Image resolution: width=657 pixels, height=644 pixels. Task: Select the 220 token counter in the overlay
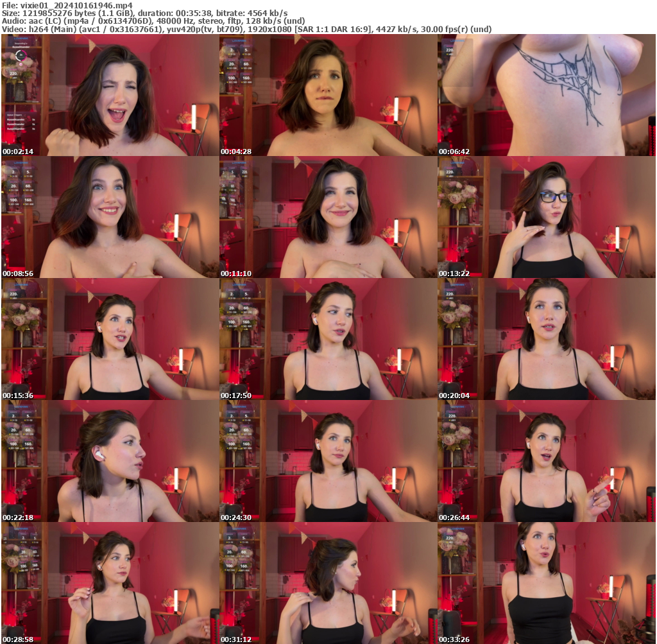(x=14, y=73)
